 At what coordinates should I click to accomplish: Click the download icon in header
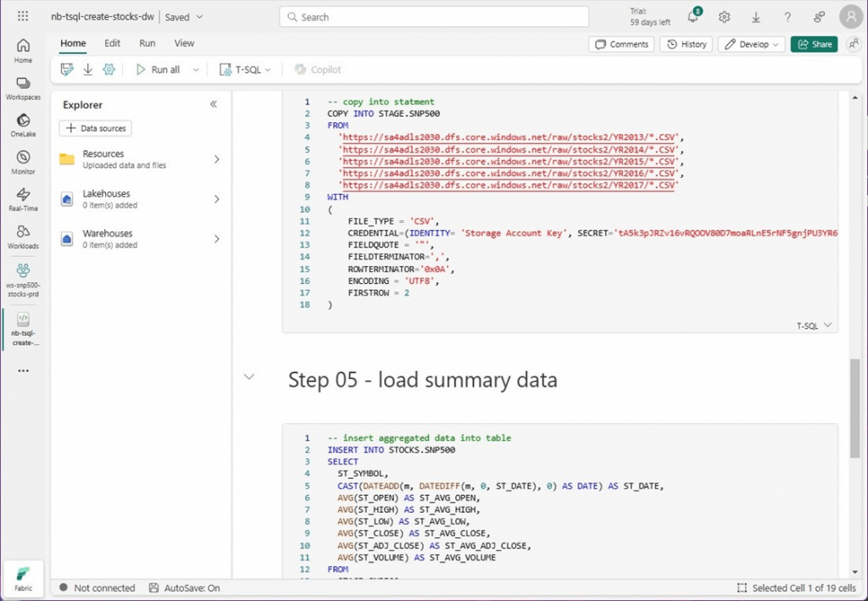point(755,18)
